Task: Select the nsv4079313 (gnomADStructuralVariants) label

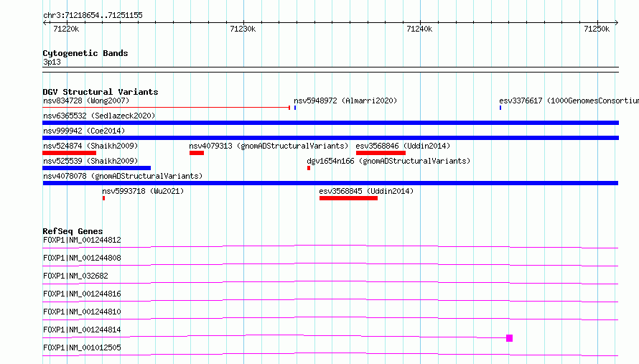Action: (x=269, y=146)
